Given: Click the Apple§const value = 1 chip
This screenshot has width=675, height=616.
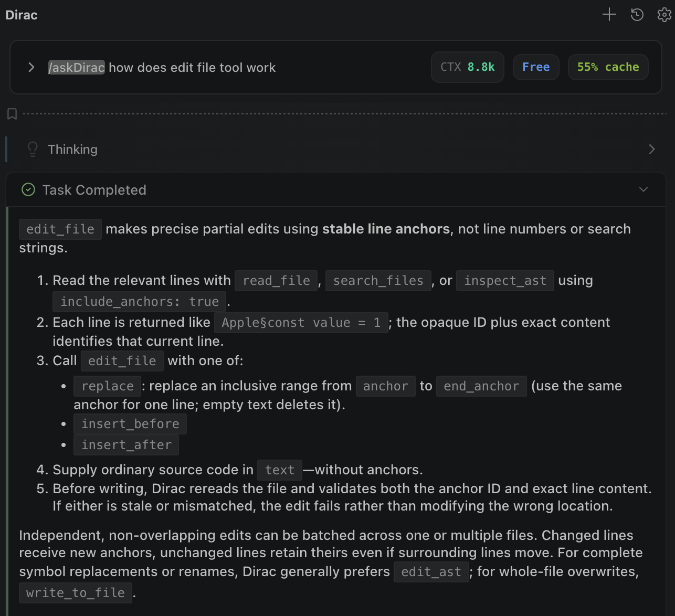Looking at the screenshot, I should (301, 323).
